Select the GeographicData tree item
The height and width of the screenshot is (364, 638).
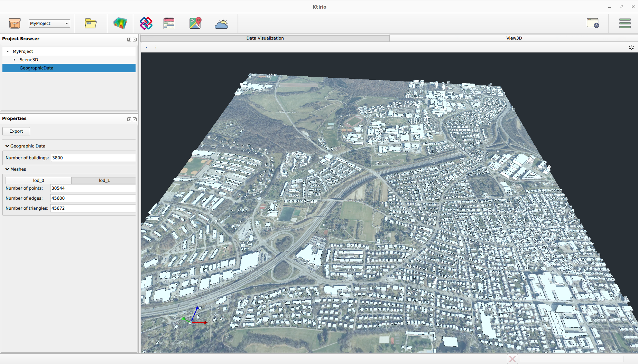coord(69,68)
